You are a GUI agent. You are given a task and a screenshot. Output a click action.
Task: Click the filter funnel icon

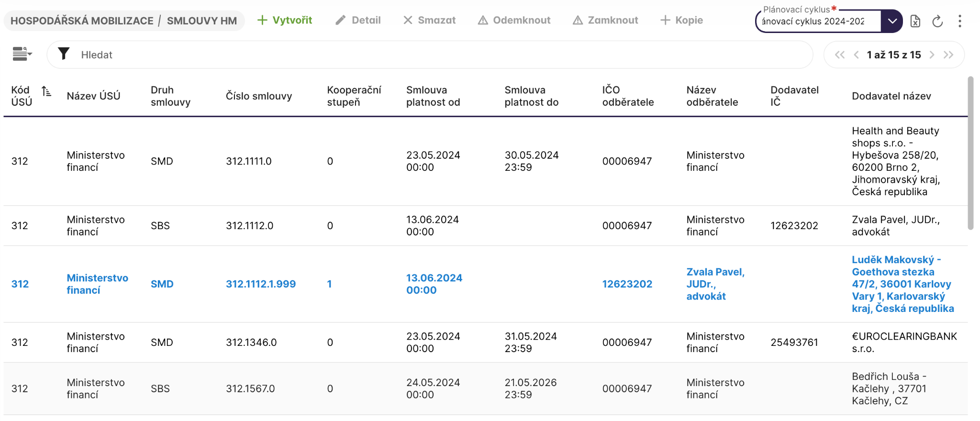(64, 54)
